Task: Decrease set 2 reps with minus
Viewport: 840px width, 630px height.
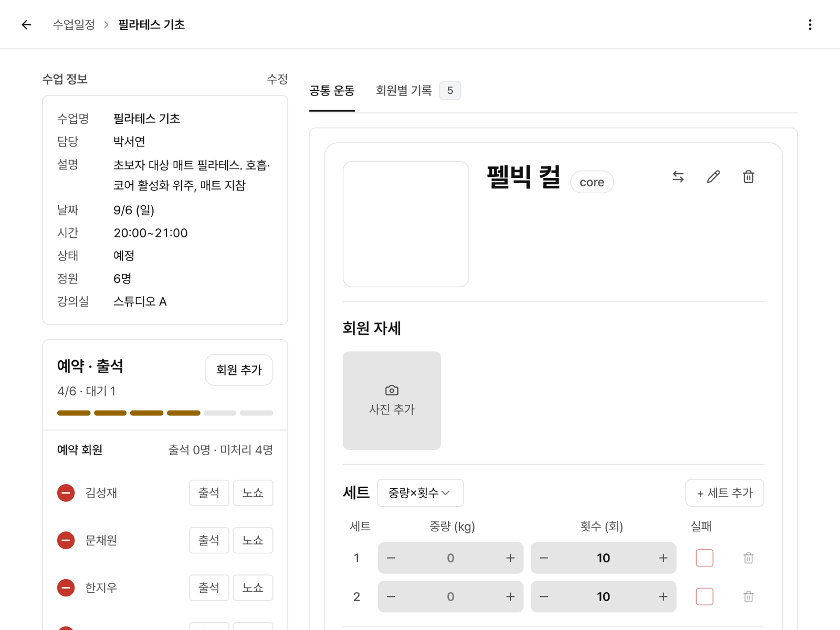Action: click(544, 596)
